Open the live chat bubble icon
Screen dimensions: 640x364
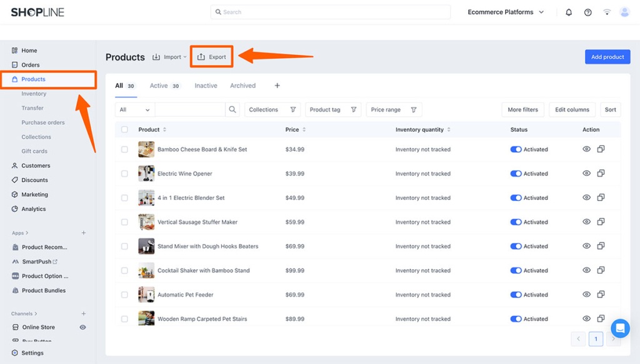point(620,328)
